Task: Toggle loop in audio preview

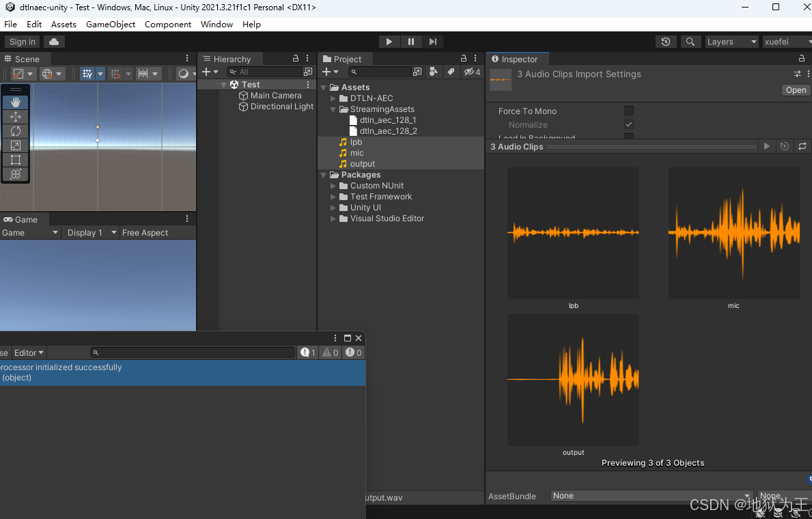Action: [802, 147]
